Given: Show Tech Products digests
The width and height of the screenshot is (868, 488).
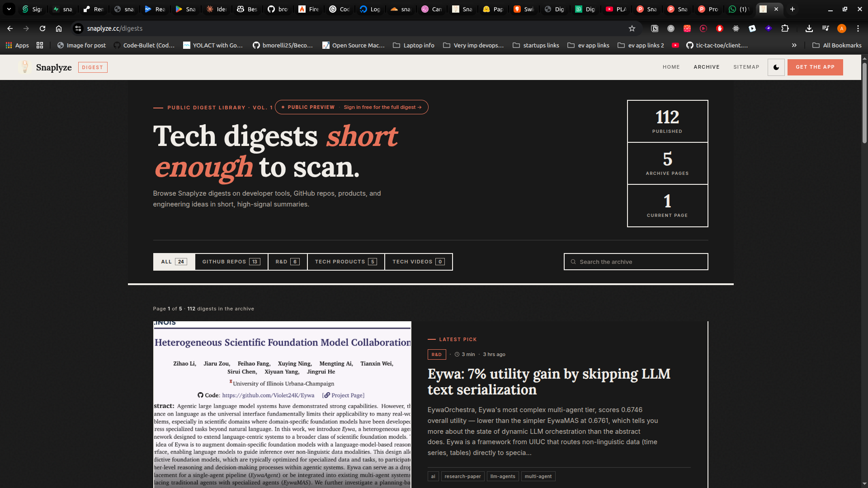Looking at the screenshot, I should coord(346,262).
